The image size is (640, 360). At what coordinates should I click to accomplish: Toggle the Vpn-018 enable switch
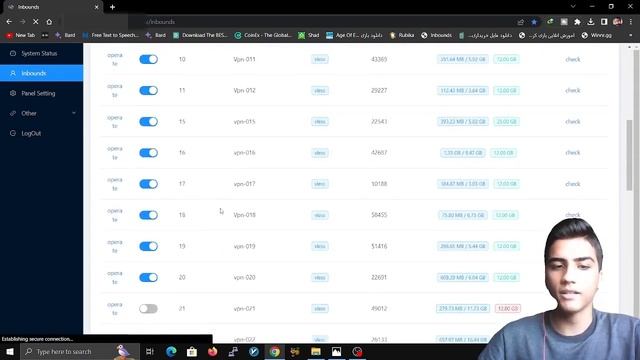pyautogui.click(x=148, y=215)
